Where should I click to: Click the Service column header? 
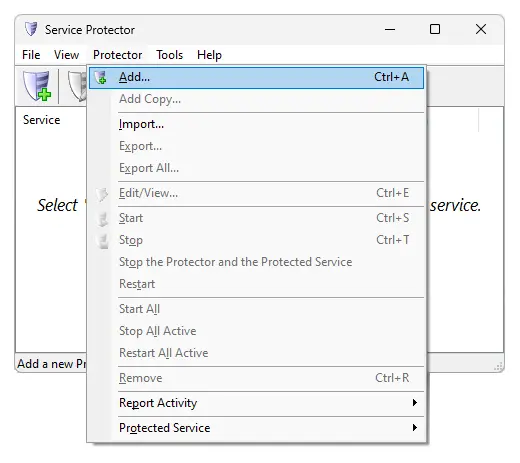point(42,120)
